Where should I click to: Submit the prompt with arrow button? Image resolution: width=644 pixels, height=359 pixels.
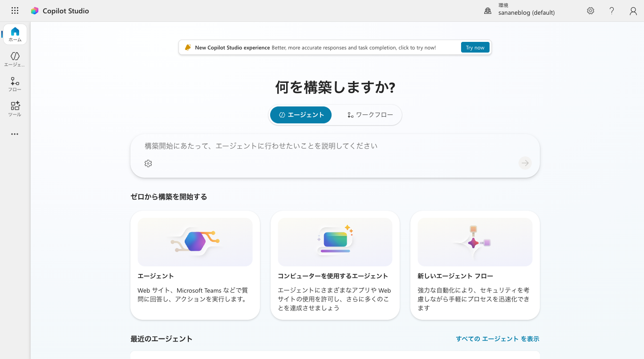click(525, 163)
